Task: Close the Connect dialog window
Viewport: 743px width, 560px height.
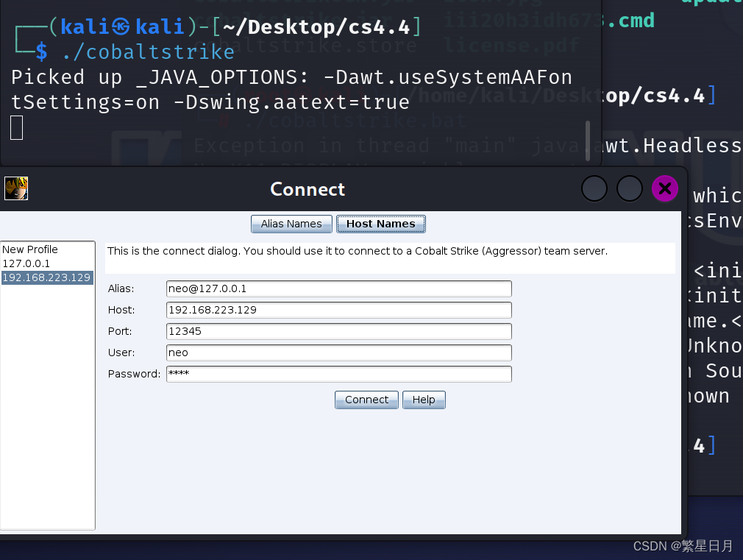Action: pyautogui.click(x=665, y=188)
